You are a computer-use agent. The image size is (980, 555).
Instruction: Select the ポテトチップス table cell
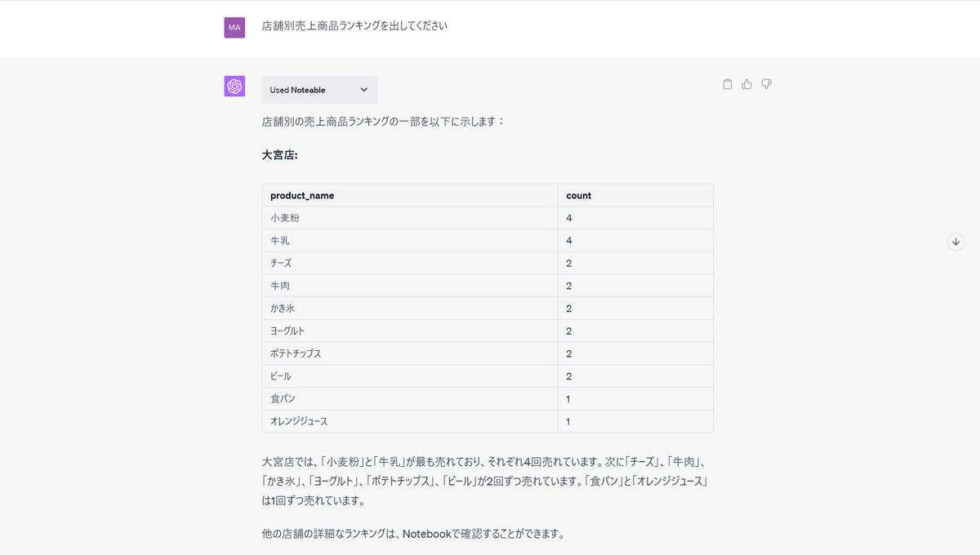[409, 353]
